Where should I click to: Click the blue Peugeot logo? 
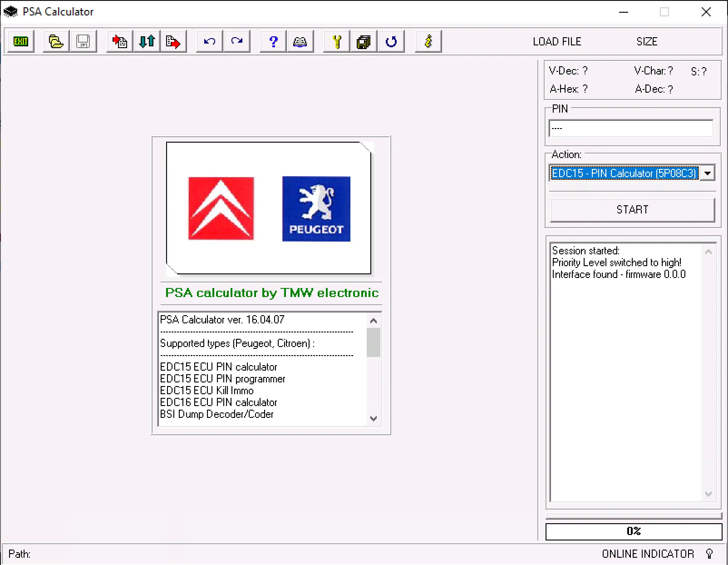click(x=316, y=209)
